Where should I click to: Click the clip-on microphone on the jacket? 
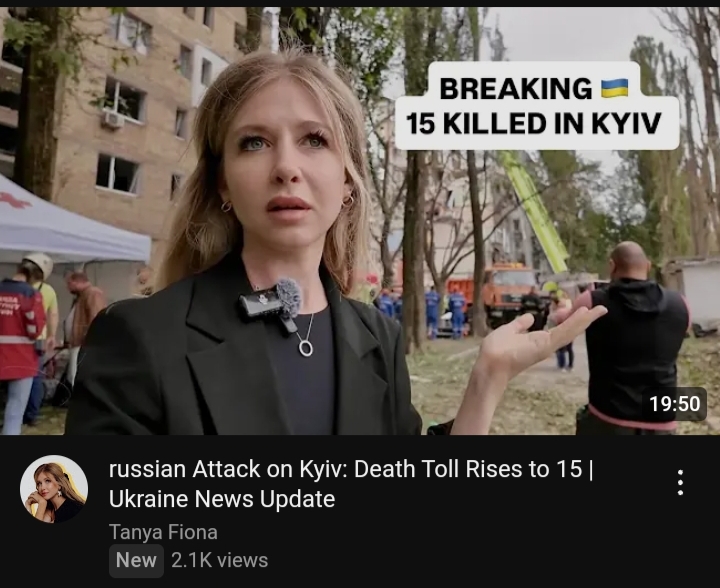271,302
